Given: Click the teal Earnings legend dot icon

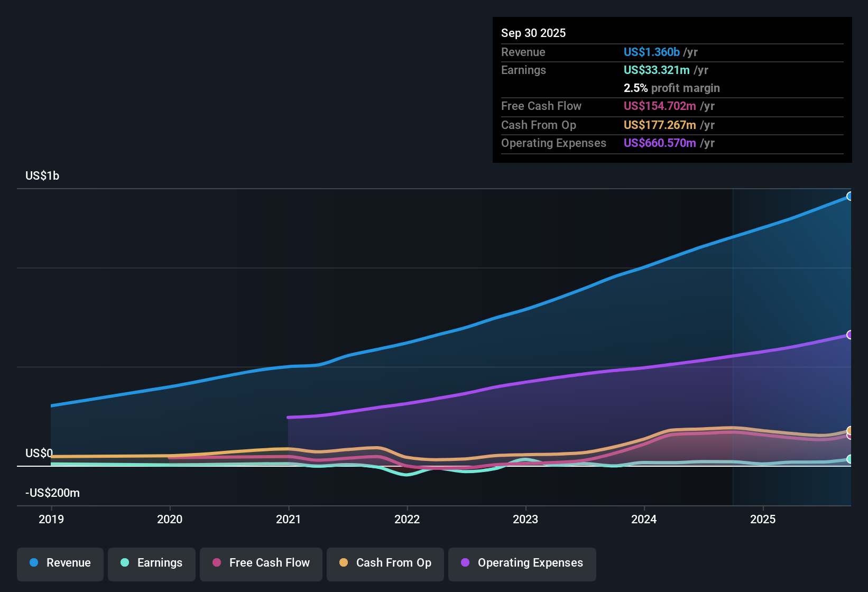Looking at the screenshot, I should (x=124, y=563).
